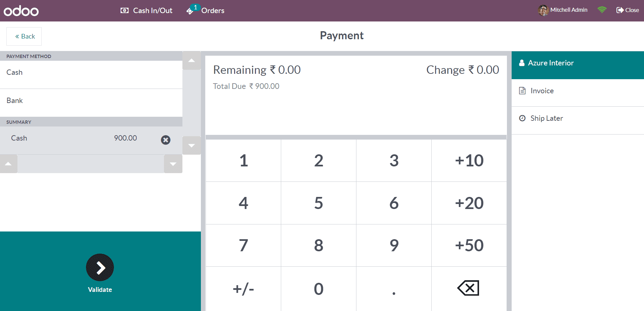Click the summary up arrow

[x=8, y=164]
